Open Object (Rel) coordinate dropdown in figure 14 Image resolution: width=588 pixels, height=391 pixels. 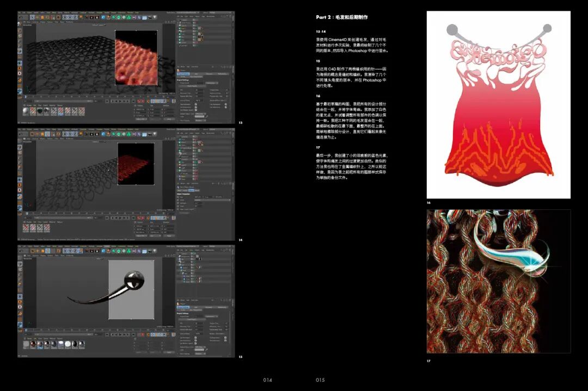[142, 236]
